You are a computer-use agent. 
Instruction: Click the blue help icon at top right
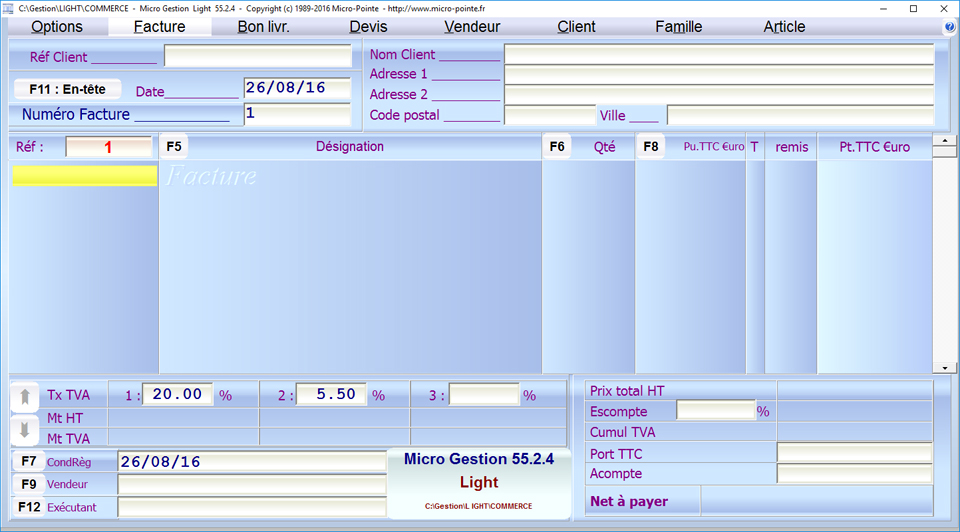coord(949,27)
